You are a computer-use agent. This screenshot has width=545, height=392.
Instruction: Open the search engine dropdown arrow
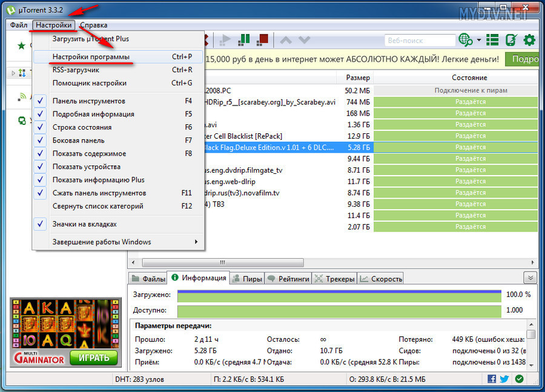point(479,40)
